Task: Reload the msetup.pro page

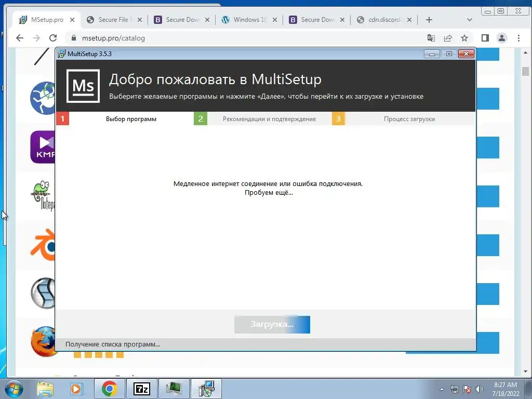Action: click(53, 38)
